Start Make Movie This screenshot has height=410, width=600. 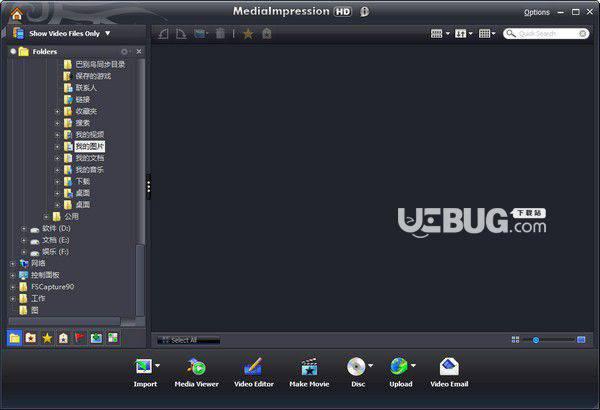tap(309, 373)
